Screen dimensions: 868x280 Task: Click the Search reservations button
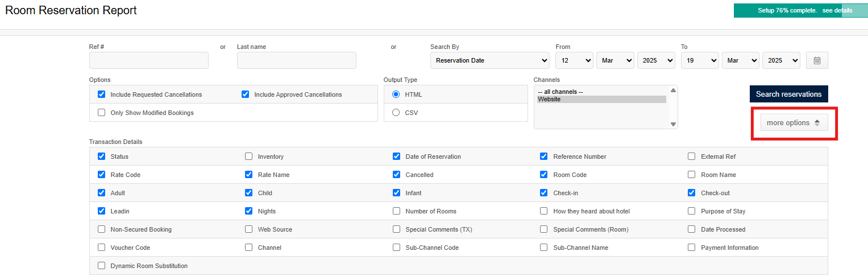point(788,94)
